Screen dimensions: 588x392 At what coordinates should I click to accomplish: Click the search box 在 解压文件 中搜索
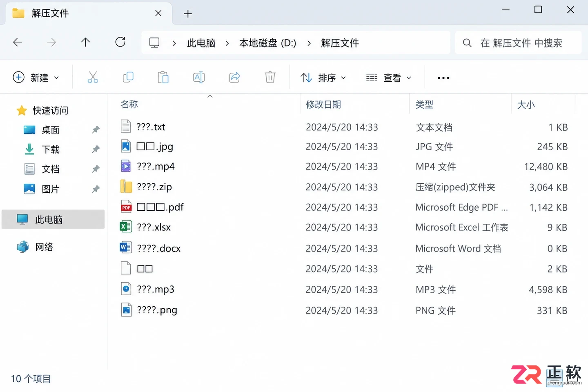[x=518, y=43]
